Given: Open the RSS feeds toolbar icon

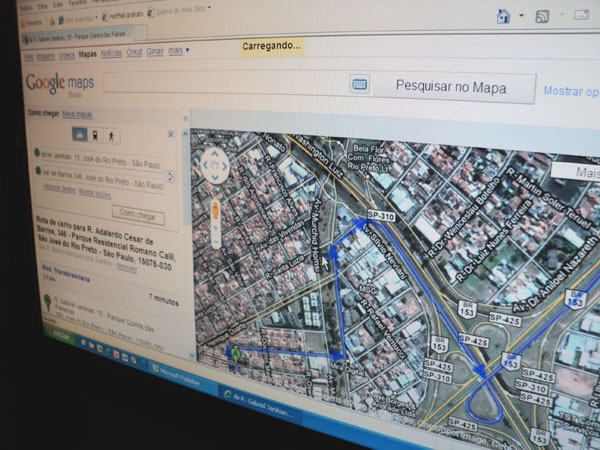Looking at the screenshot, I should click(542, 16).
